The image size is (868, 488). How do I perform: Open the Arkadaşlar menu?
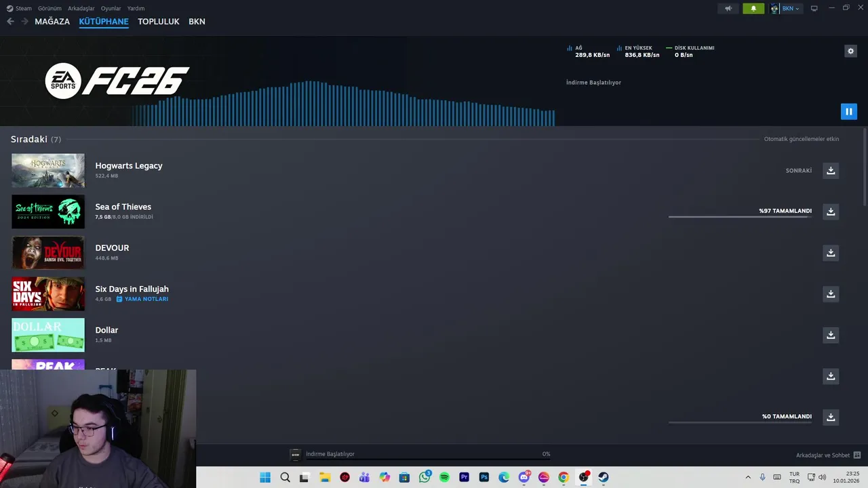[x=81, y=8]
